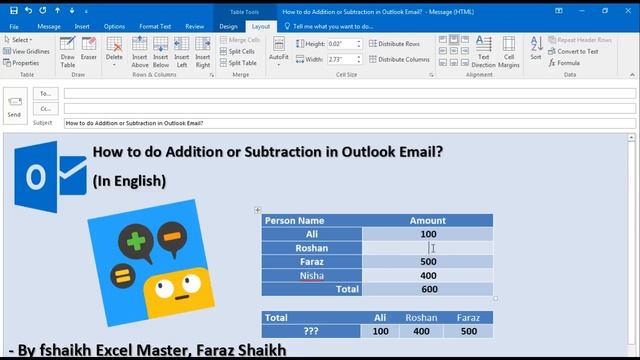Redo using the quick access toolbar icon
This screenshot has width=640, height=360.
pos(42,11)
